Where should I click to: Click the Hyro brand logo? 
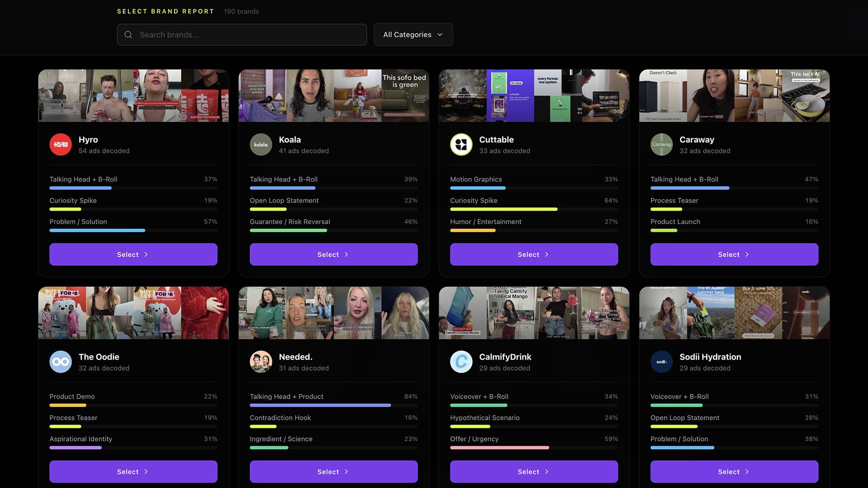pos(61,145)
